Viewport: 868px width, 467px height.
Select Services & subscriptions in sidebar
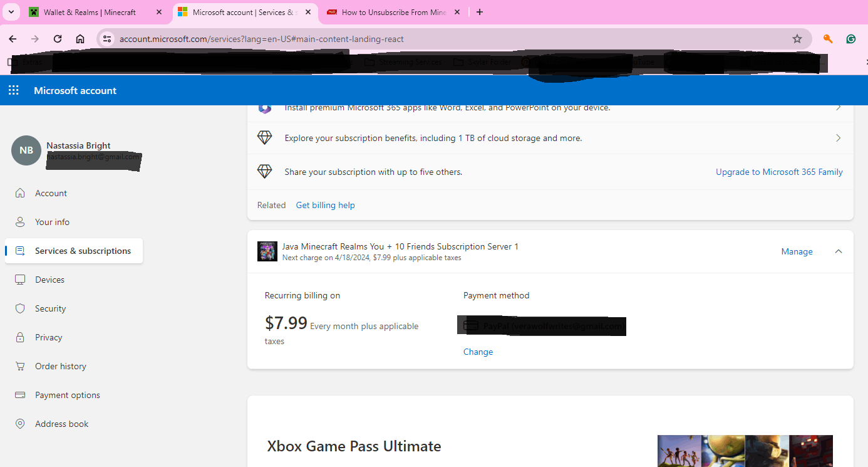74,251
